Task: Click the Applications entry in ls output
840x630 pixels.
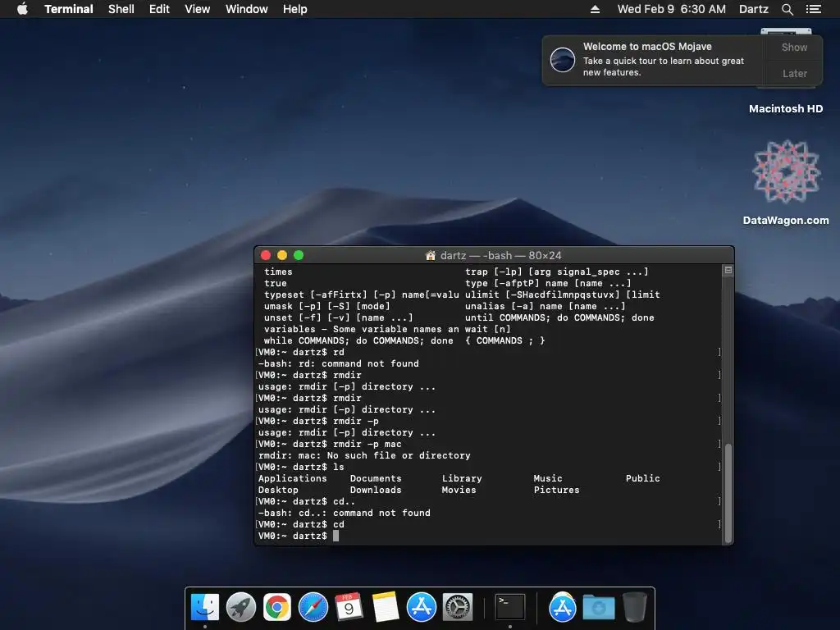Action: click(x=293, y=478)
